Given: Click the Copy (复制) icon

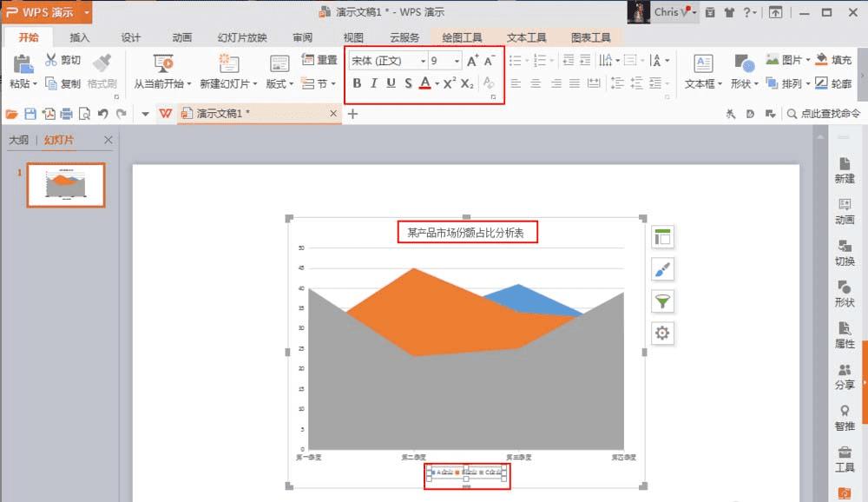Looking at the screenshot, I should (x=51, y=83).
